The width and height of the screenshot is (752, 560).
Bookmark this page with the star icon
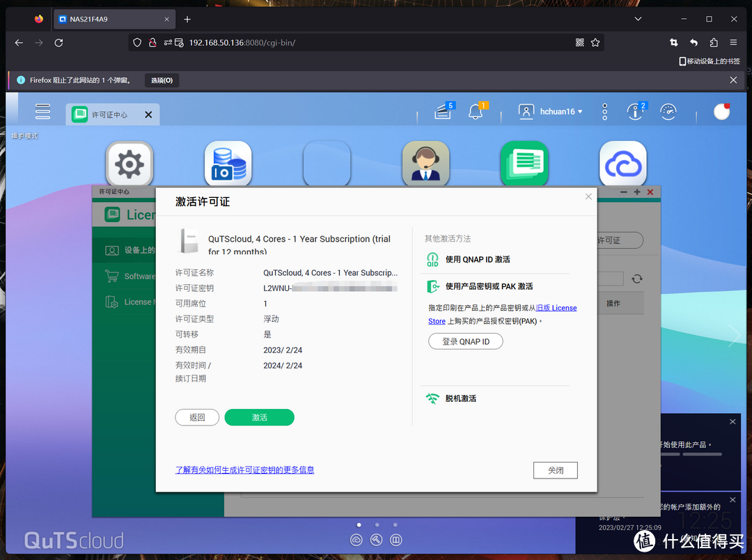point(595,42)
